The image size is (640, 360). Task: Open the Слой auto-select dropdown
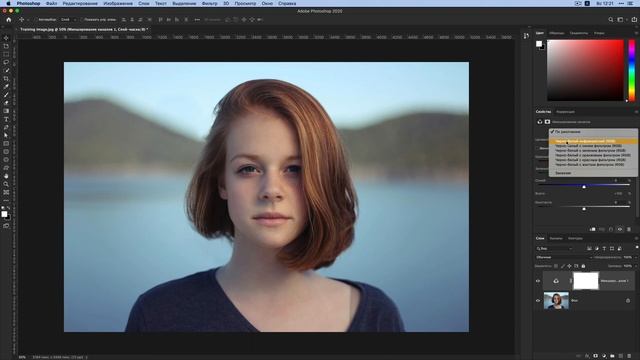click(x=68, y=20)
